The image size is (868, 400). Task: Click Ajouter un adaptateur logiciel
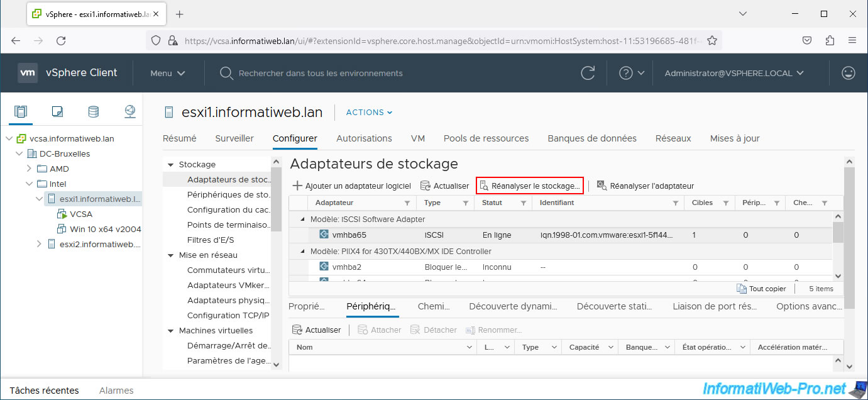click(352, 186)
